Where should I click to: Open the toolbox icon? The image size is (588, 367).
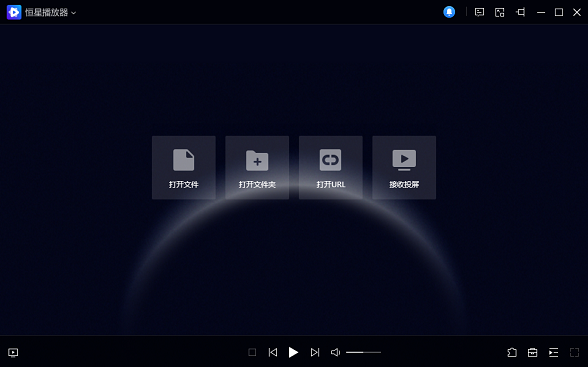click(532, 352)
